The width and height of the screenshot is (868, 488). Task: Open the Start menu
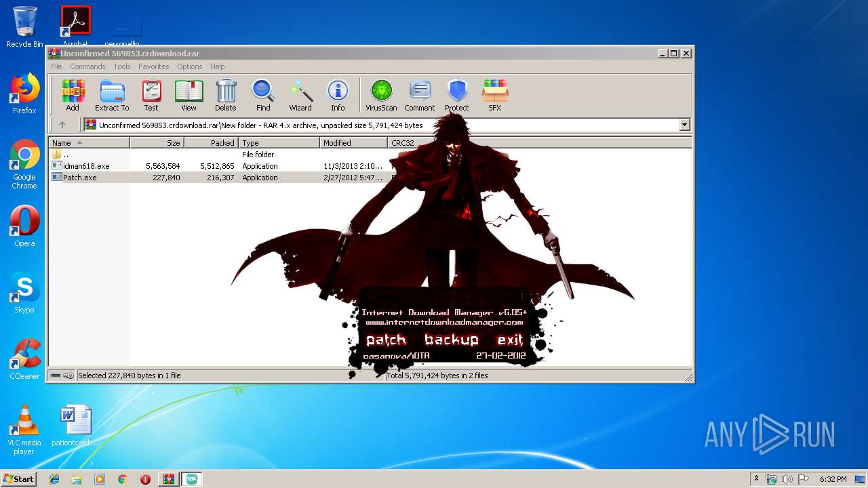tap(18, 479)
